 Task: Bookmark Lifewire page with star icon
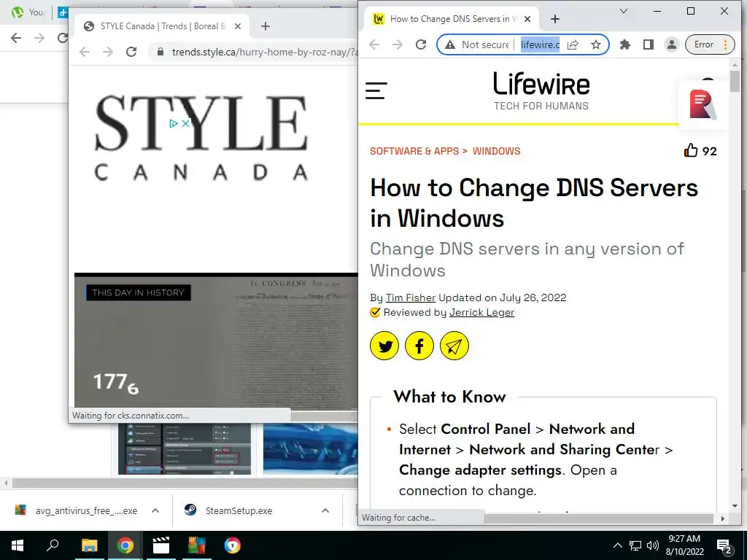coord(595,44)
